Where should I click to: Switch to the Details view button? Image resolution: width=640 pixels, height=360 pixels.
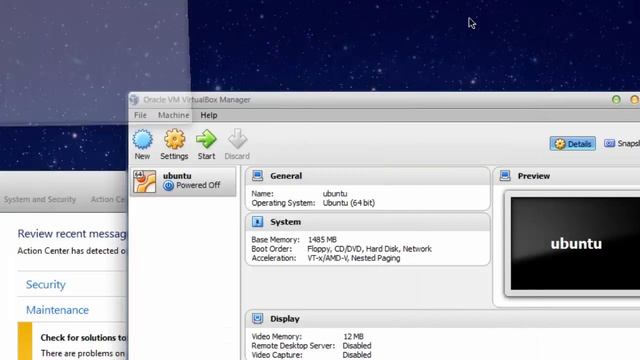click(573, 144)
